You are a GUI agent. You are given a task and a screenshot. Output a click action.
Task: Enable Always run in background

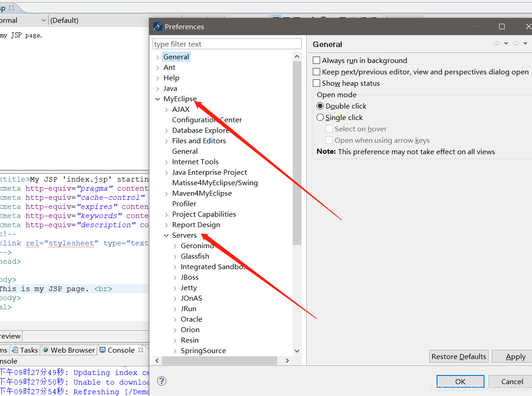point(316,60)
